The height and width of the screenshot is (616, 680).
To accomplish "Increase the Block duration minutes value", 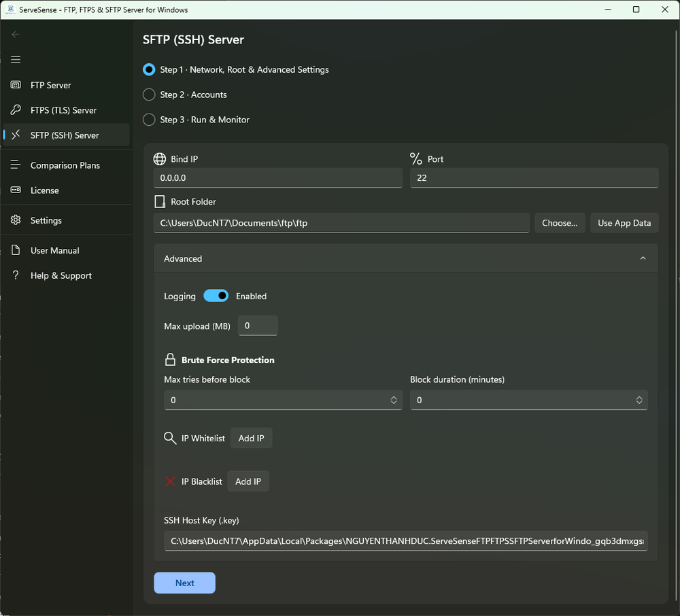I will click(640, 397).
